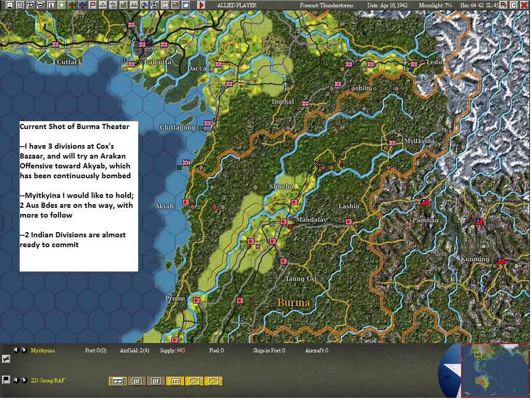The height and width of the screenshot is (400, 532).
Task: Click the 'Airfield: 2(4)' value
Action: [135, 350]
